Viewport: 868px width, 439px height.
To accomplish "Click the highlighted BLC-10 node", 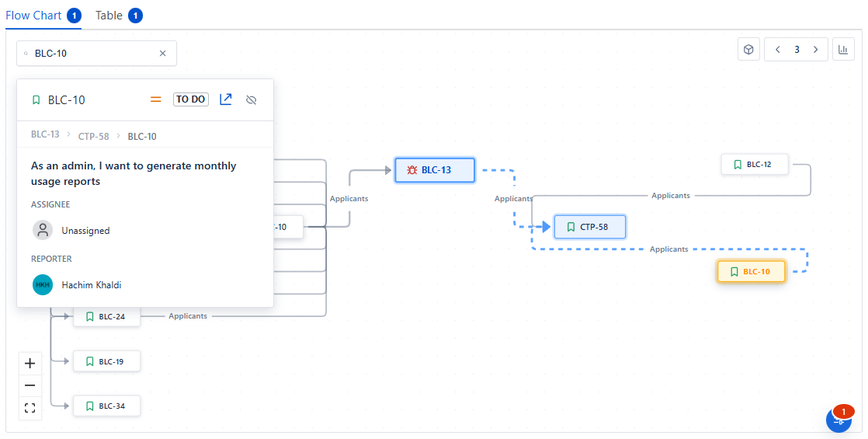I will point(752,271).
